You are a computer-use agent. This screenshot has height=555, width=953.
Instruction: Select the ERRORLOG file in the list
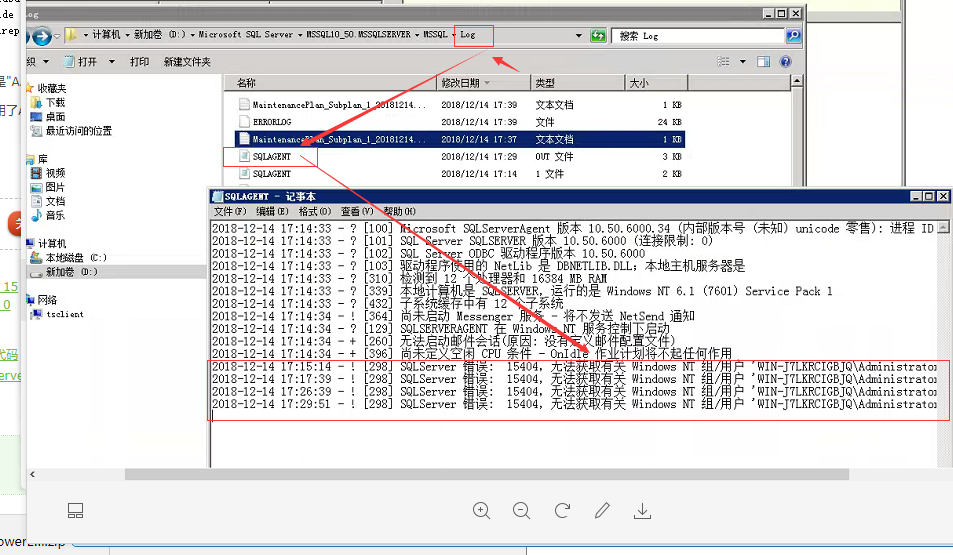coord(272,122)
